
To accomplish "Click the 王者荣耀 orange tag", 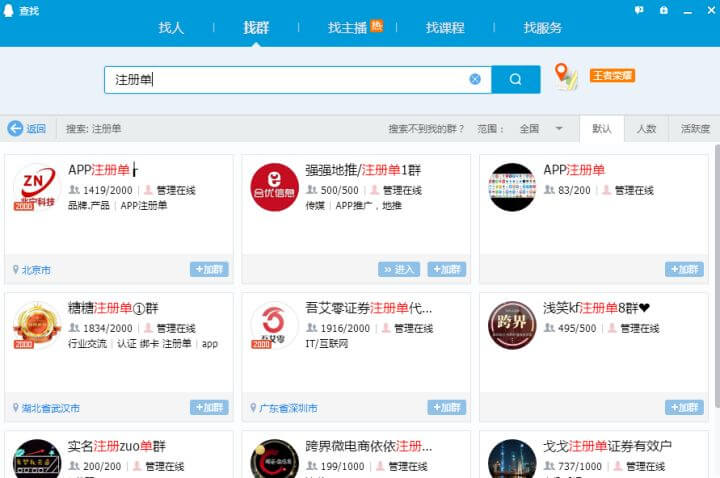I will pyautogui.click(x=612, y=76).
